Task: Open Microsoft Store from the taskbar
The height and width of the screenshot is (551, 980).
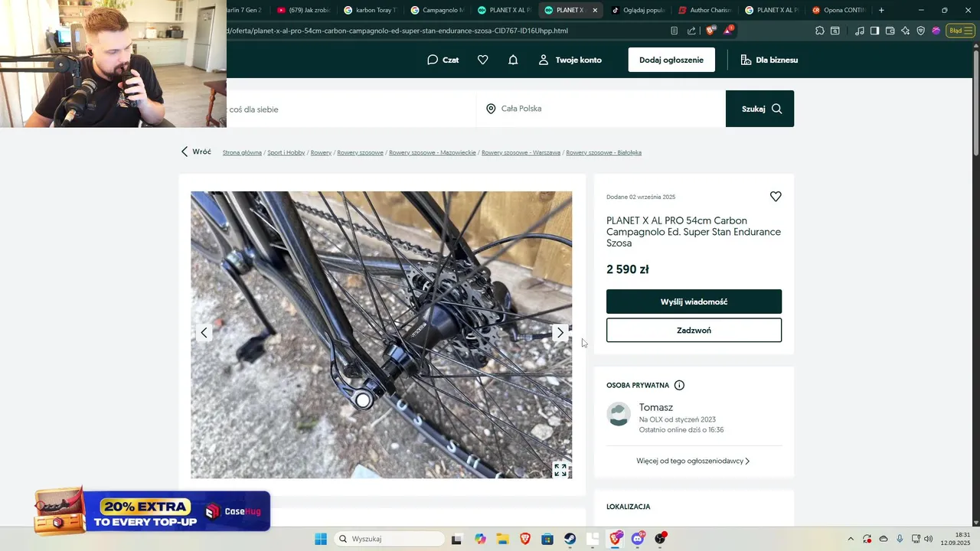Action: [x=547, y=539]
